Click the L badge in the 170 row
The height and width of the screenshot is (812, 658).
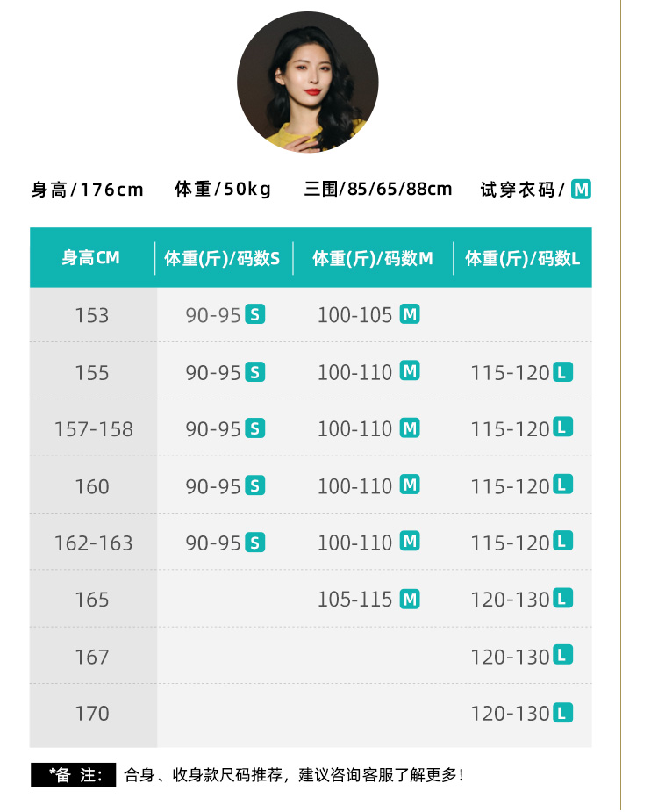563,713
